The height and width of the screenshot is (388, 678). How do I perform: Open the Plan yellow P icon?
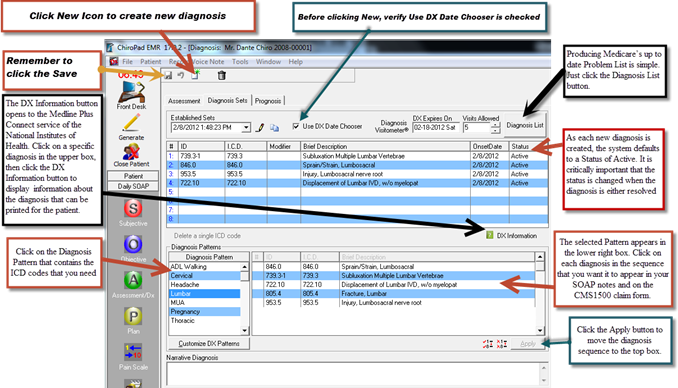tap(133, 317)
